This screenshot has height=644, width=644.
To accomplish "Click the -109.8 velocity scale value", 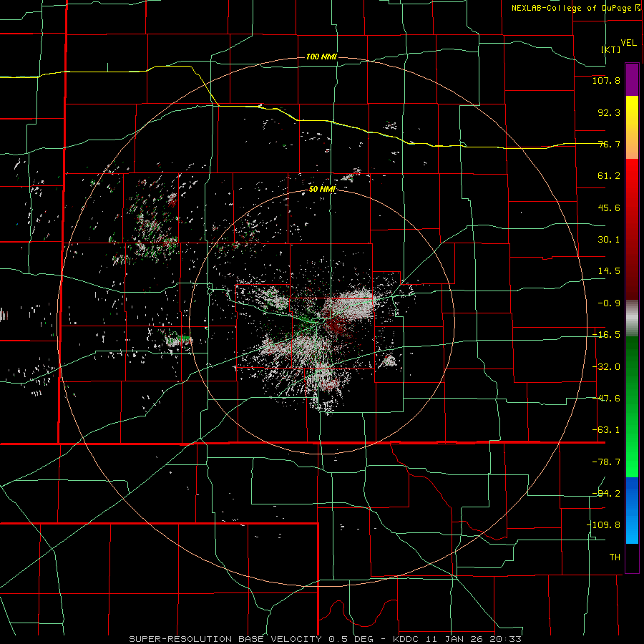I will (603, 525).
